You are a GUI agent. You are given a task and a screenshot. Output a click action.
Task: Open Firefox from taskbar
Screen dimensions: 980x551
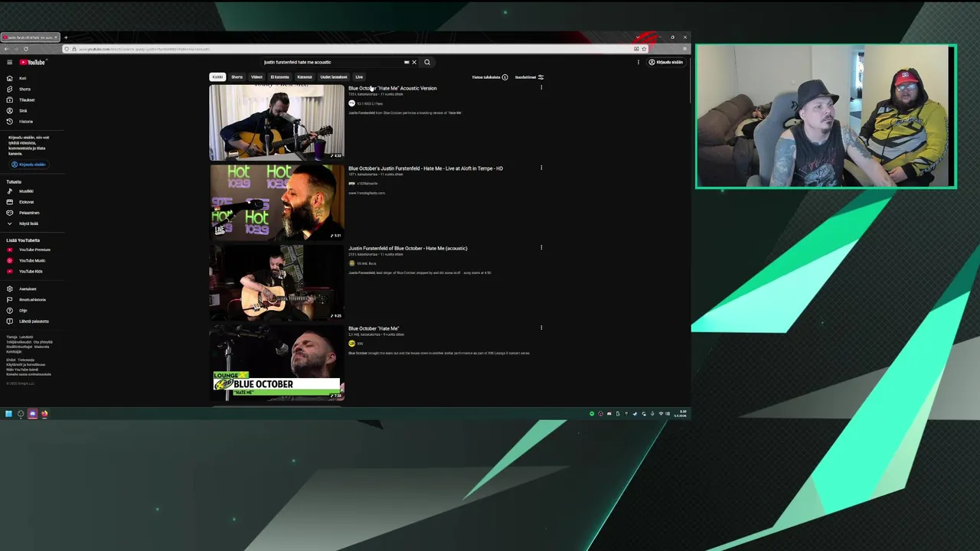click(44, 414)
